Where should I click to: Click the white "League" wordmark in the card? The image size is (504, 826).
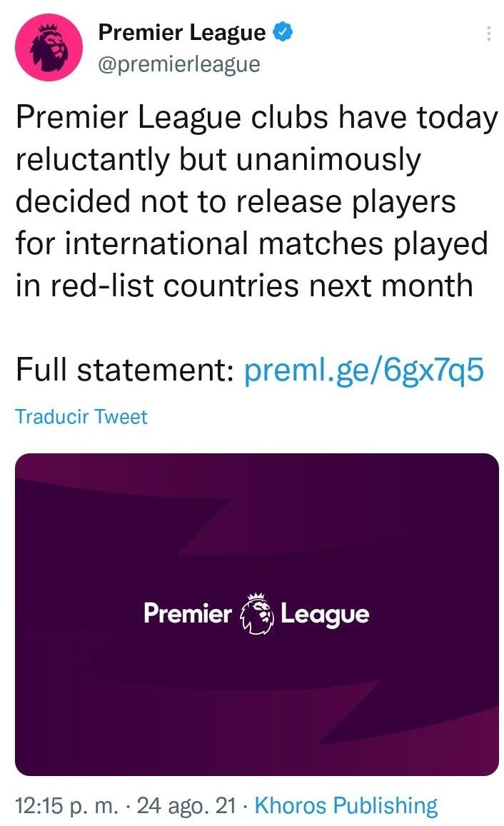coord(325,614)
